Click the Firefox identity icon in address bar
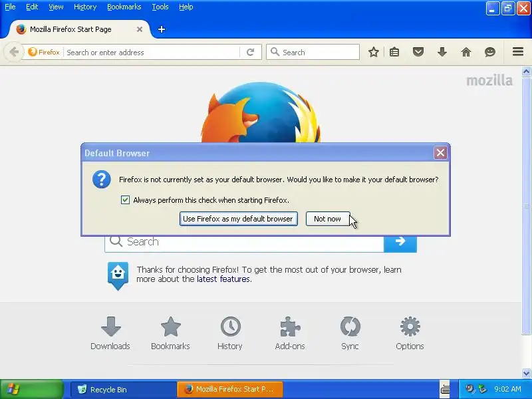532x399 pixels. point(44,53)
